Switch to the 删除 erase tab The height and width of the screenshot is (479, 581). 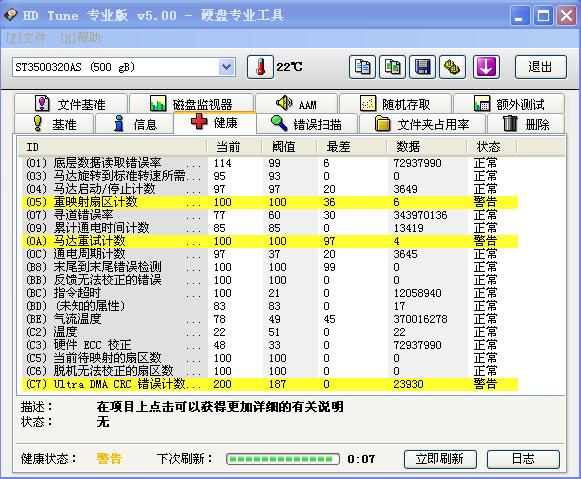526,124
